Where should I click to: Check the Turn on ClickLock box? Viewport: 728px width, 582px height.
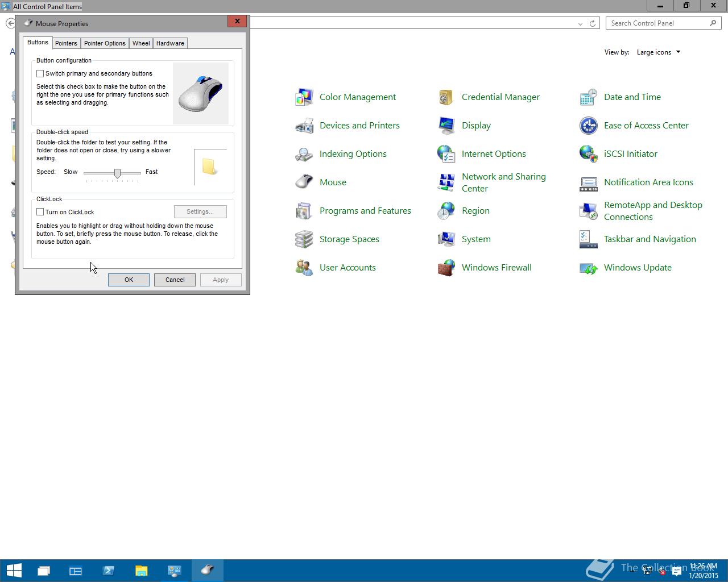[x=40, y=212]
